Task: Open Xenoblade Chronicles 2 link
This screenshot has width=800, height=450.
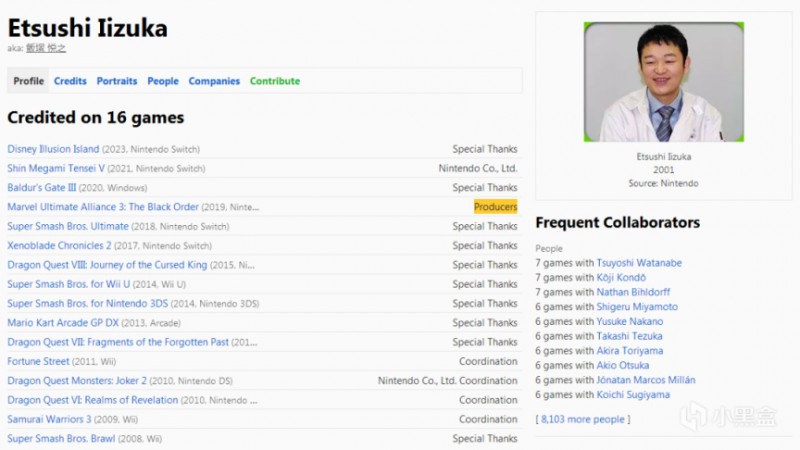Action: coord(59,245)
